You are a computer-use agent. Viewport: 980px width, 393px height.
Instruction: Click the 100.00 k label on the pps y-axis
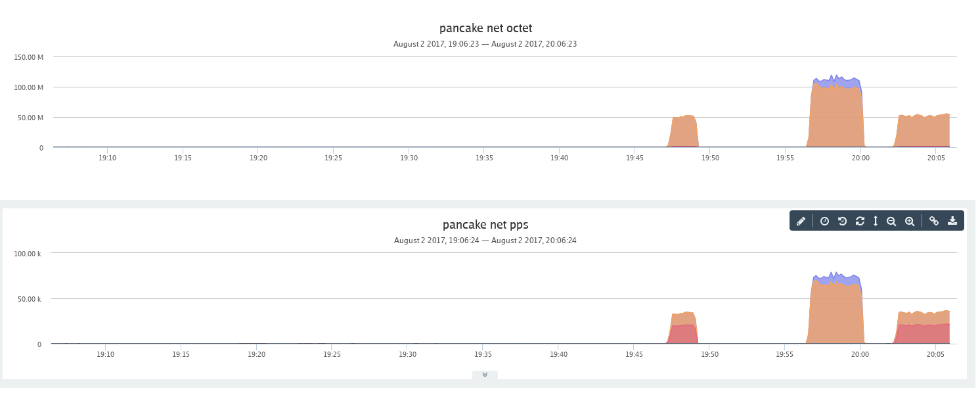tap(28, 254)
